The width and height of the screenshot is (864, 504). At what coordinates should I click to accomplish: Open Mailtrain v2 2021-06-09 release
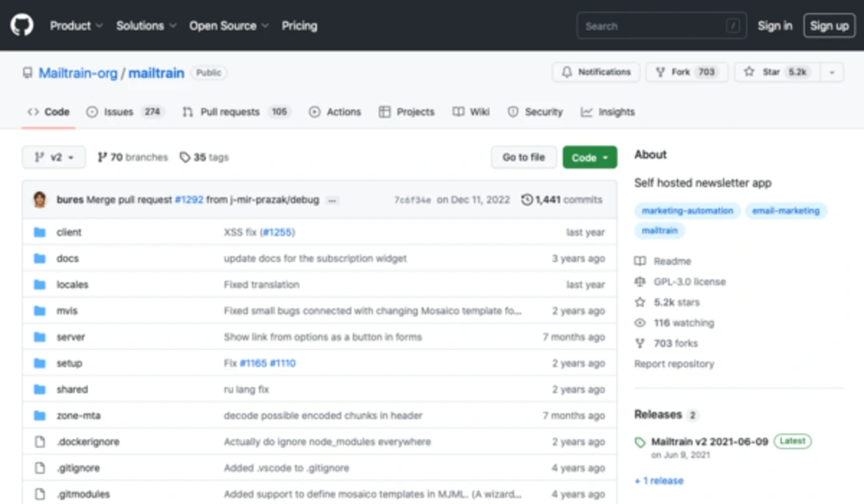pyautogui.click(x=709, y=442)
